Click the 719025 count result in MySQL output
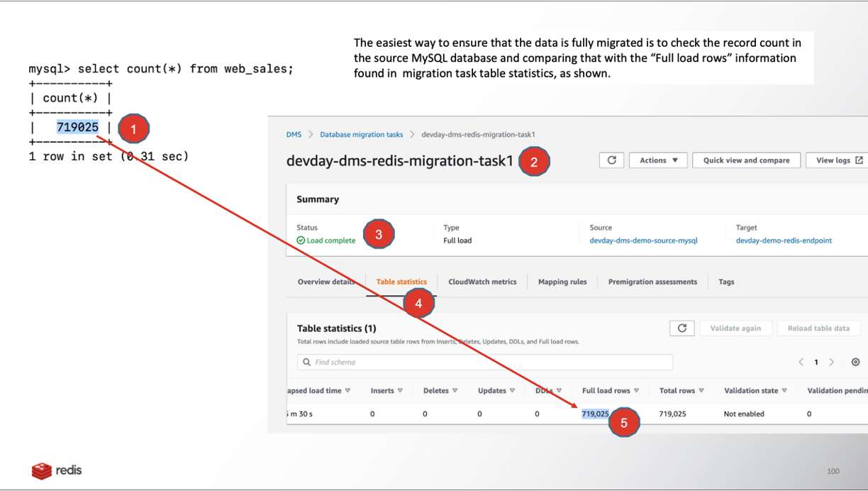This screenshot has height=491, width=868. [77, 127]
